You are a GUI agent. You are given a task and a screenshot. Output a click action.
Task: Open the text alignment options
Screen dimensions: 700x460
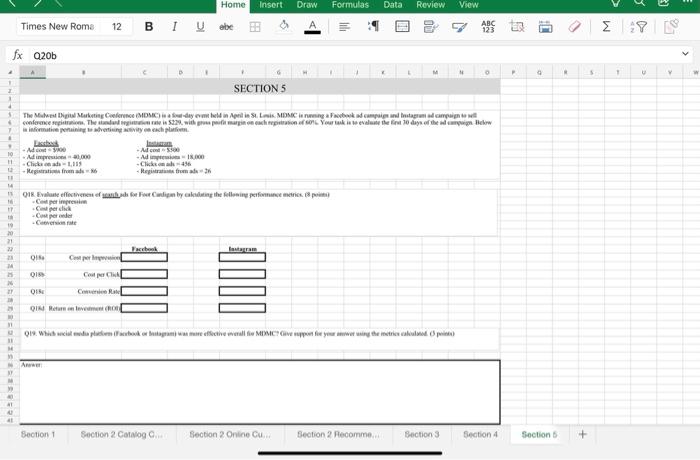click(344, 27)
